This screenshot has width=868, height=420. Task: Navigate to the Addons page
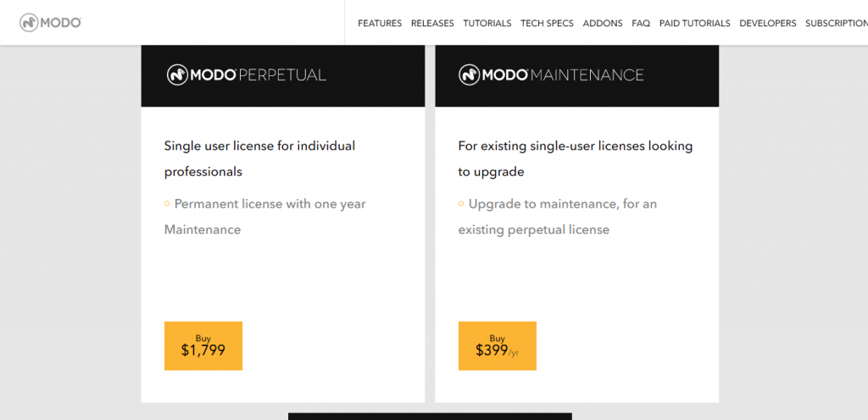click(x=603, y=24)
